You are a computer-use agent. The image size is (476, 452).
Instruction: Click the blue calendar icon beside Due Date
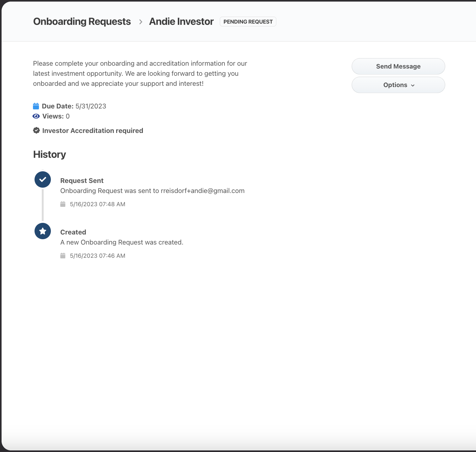click(36, 106)
